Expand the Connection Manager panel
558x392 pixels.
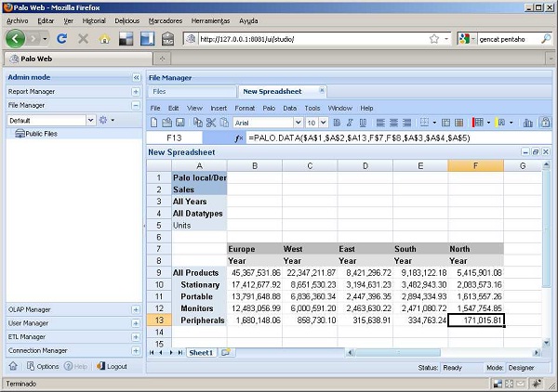pos(136,351)
